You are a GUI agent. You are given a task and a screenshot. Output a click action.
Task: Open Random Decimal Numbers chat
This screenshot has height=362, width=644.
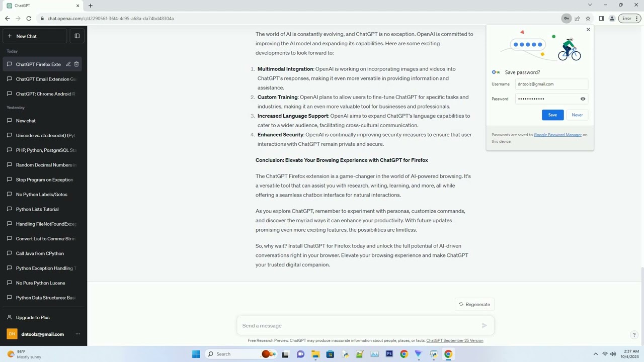click(x=43, y=165)
